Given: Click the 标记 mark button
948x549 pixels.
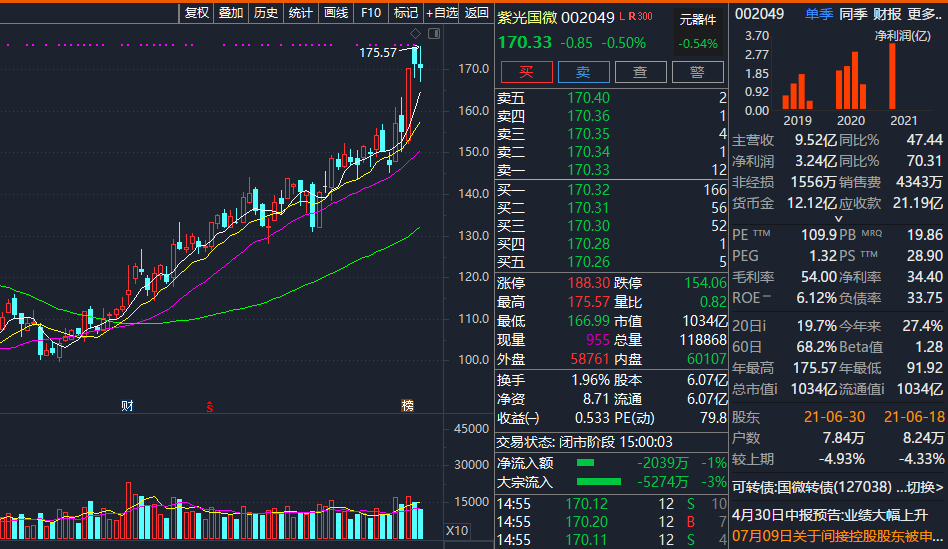Looking at the screenshot, I should [x=406, y=13].
